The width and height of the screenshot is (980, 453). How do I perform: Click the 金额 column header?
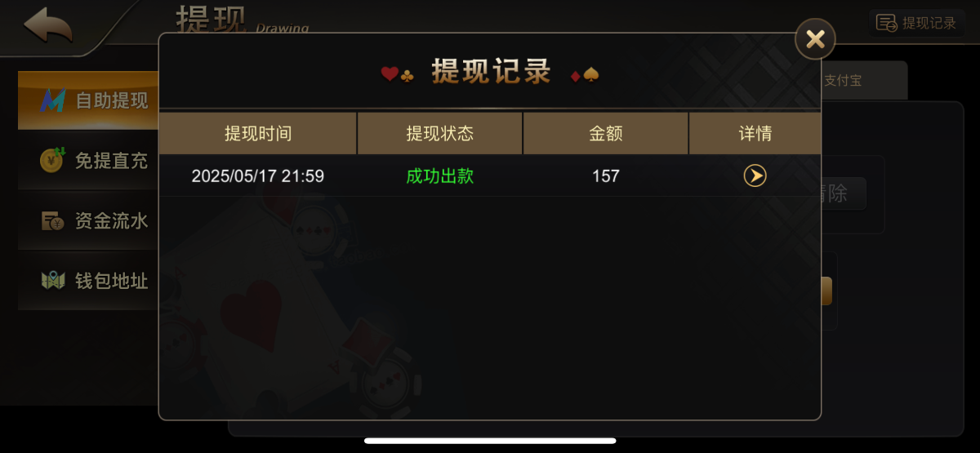pyautogui.click(x=606, y=133)
